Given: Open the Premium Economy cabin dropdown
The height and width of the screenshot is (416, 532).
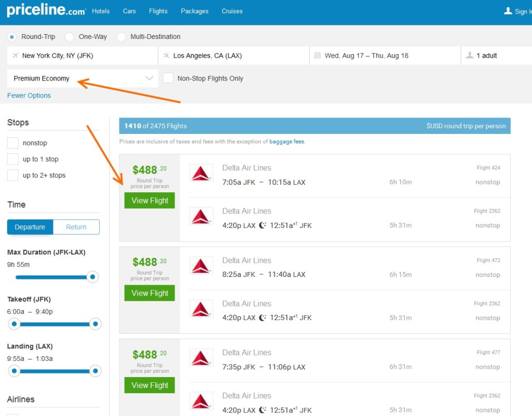Looking at the screenshot, I should point(82,78).
